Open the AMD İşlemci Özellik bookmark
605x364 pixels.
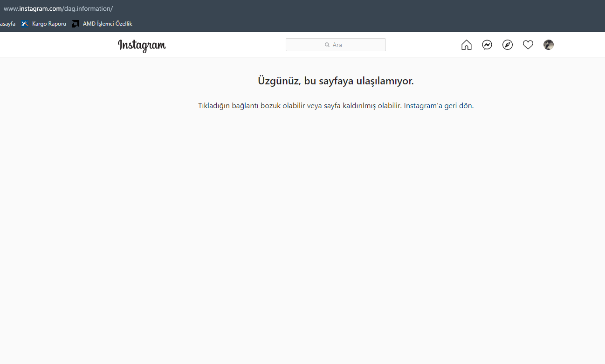[x=102, y=24]
